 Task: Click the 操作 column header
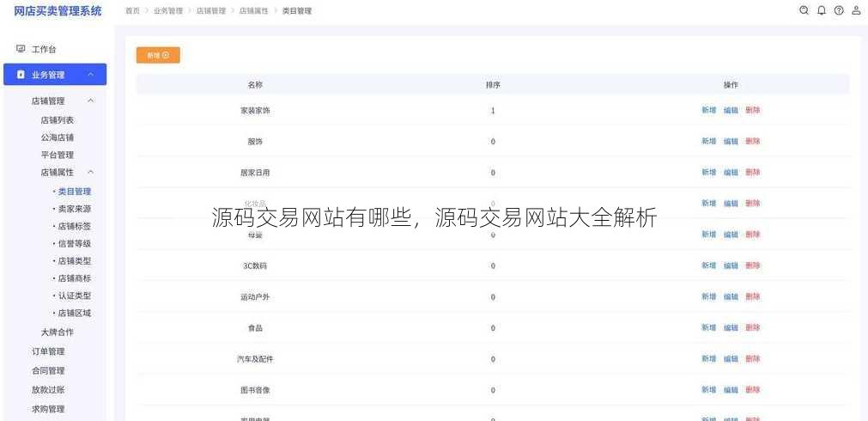(x=731, y=85)
